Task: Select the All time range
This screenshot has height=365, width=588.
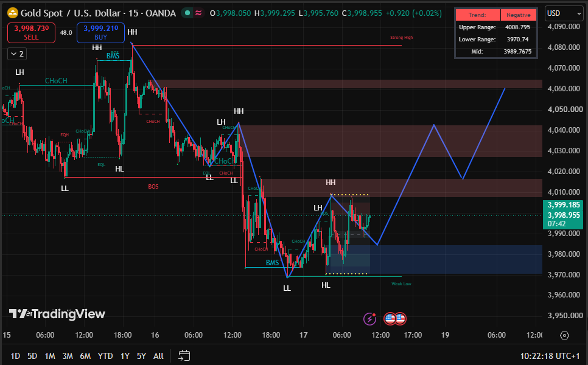Action: click(x=158, y=356)
